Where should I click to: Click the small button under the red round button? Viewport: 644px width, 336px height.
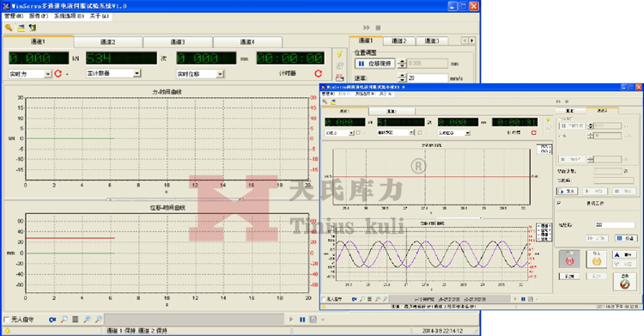point(569,277)
